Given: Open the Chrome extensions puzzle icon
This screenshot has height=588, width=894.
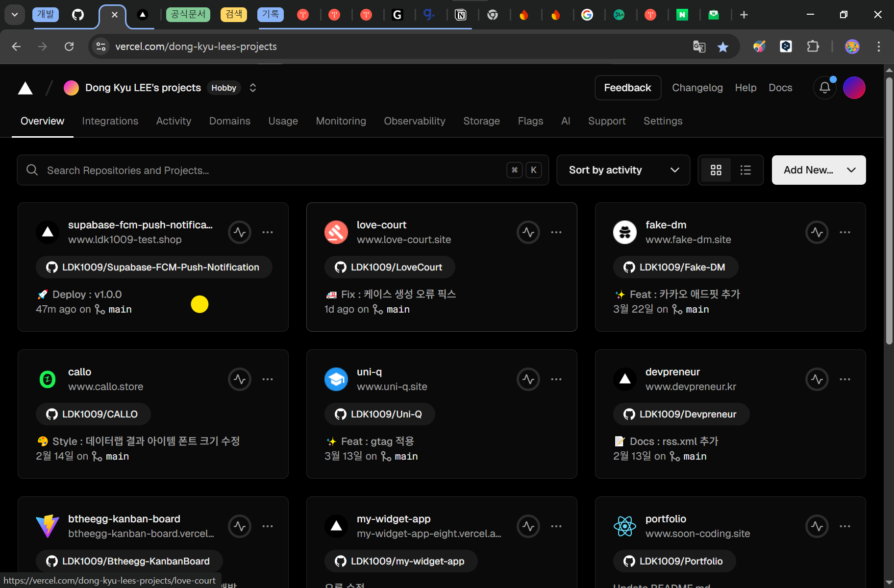Looking at the screenshot, I should tap(813, 47).
